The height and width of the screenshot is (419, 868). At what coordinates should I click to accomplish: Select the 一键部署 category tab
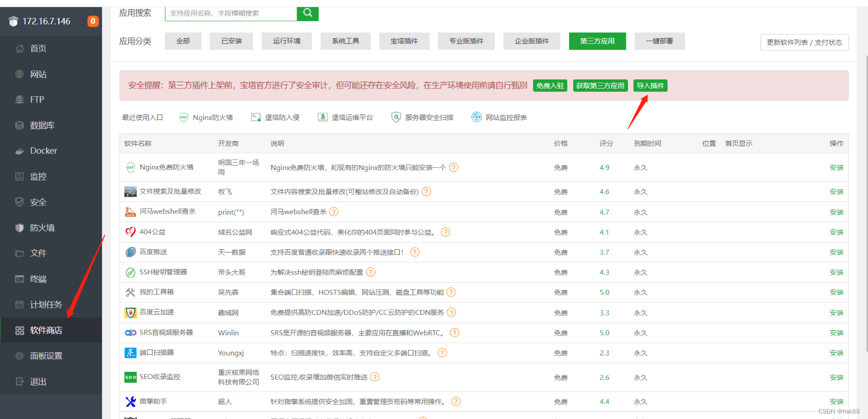660,41
